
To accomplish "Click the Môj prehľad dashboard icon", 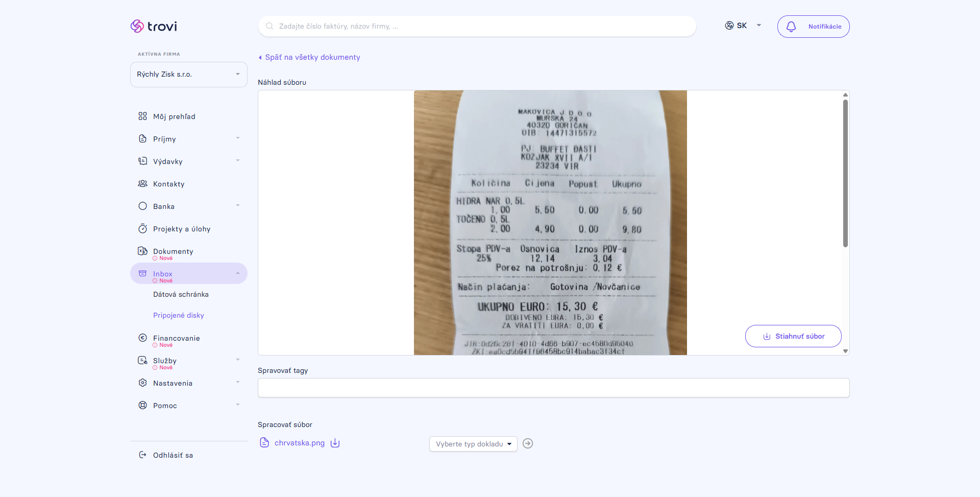I will tap(143, 116).
